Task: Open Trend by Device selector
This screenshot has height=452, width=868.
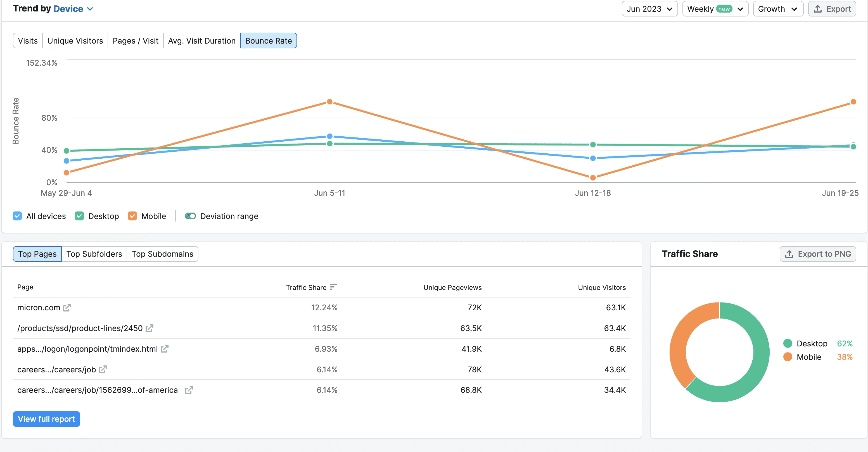Action: [73, 9]
